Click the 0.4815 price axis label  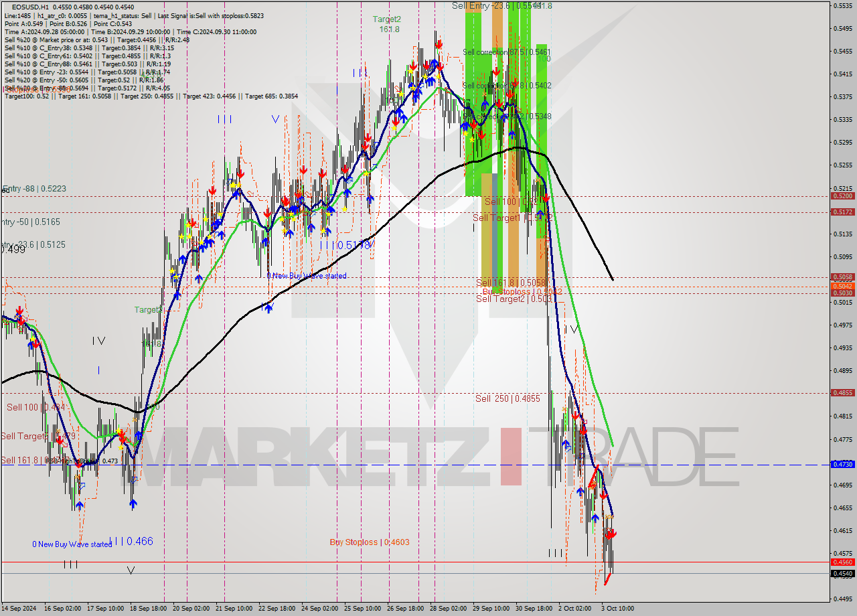(x=842, y=416)
